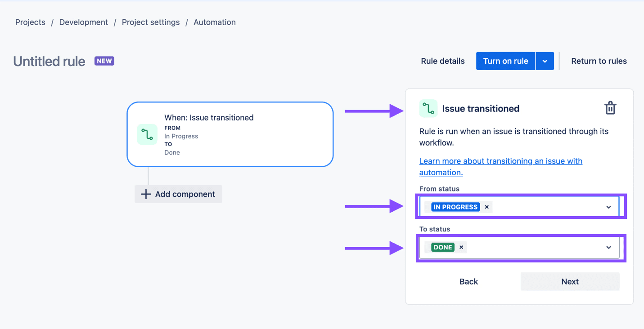Screen dimensions: 644x329
Task: Open Project settings from the breadcrumb
Action: pos(150,22)
